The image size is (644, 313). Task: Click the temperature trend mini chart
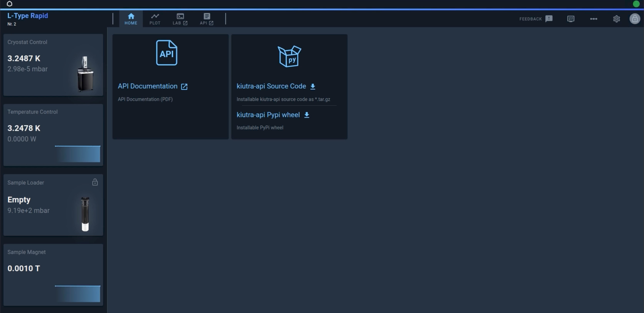click(77, 154)
